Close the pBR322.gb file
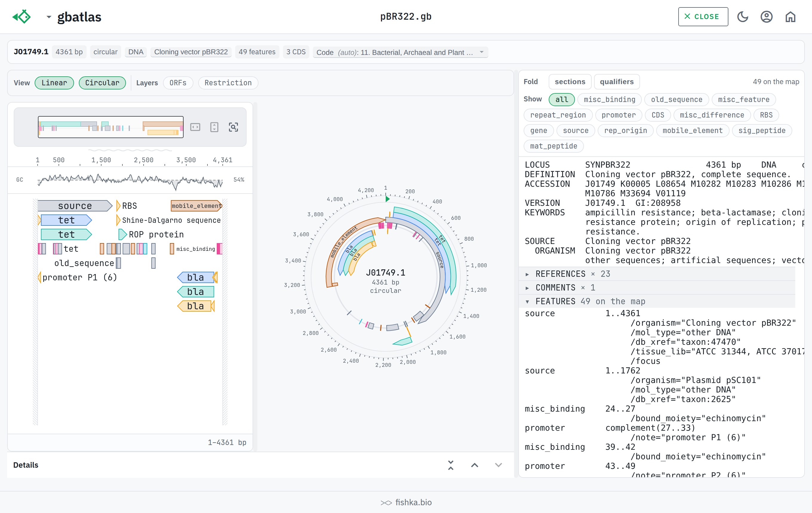The height and width of the screenshot is (513, 812). point(703,16)
